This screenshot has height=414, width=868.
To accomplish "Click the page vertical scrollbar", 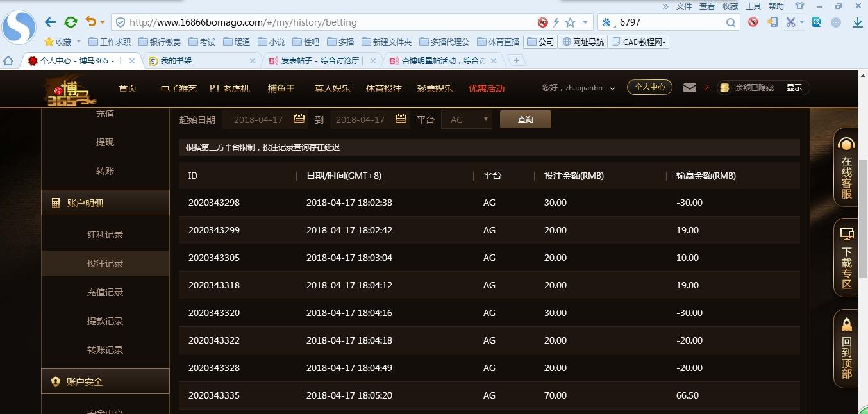I will tap(862, 218).
